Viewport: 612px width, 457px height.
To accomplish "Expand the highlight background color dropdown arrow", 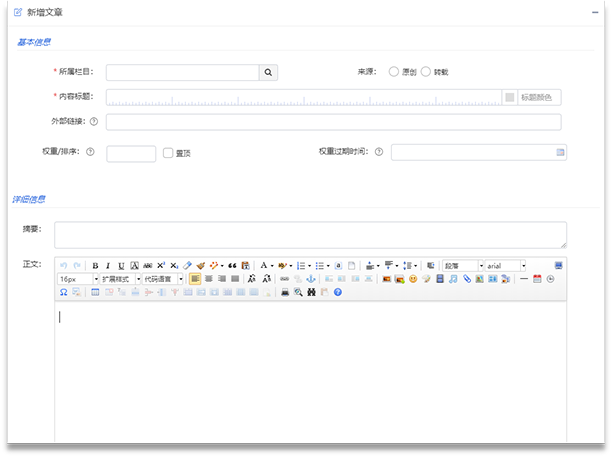I will pyautogui.click(x=291, y=266).
